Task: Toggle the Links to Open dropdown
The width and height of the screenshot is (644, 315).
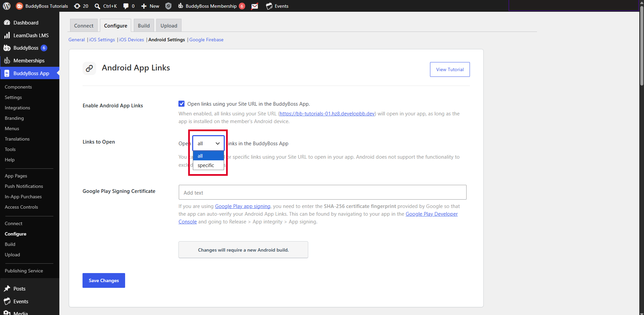Action: coord(208,143)
